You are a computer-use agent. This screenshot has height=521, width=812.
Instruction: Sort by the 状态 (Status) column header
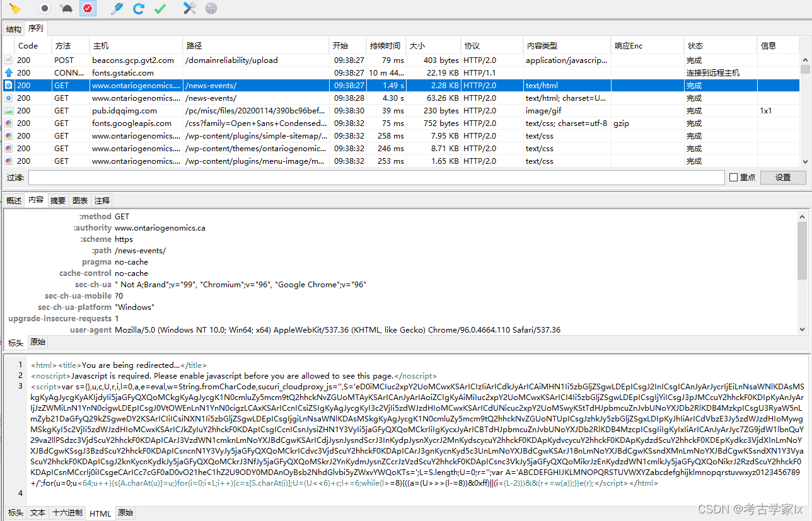click(721, 45)
